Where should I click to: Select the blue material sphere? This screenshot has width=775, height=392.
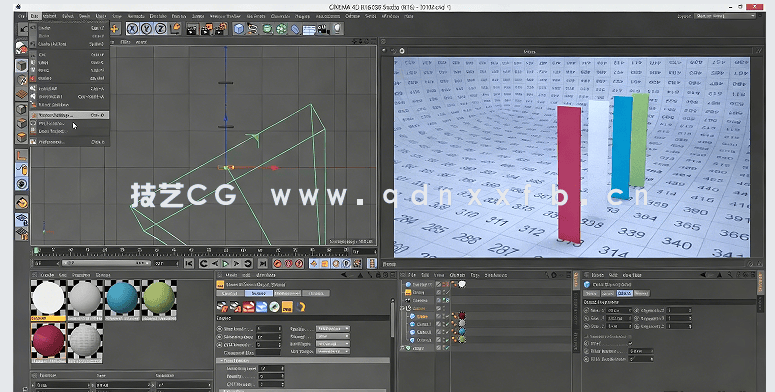point(122,298)
